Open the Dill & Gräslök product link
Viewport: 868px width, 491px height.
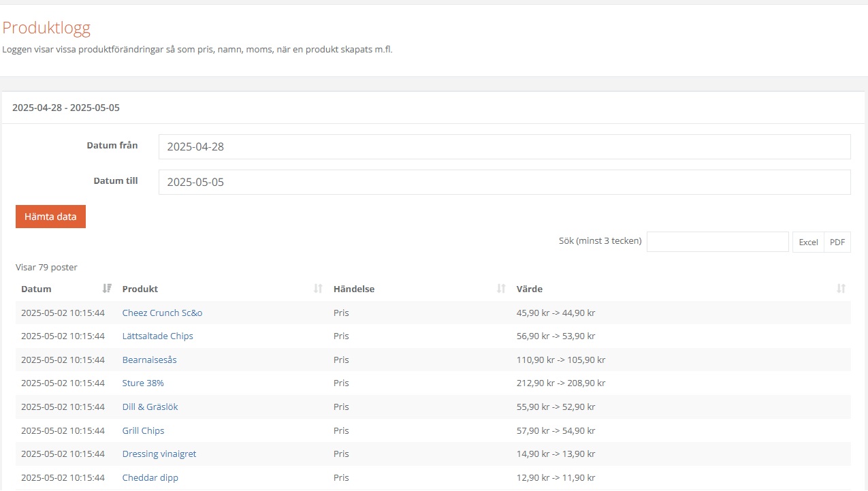coord(150,407)
